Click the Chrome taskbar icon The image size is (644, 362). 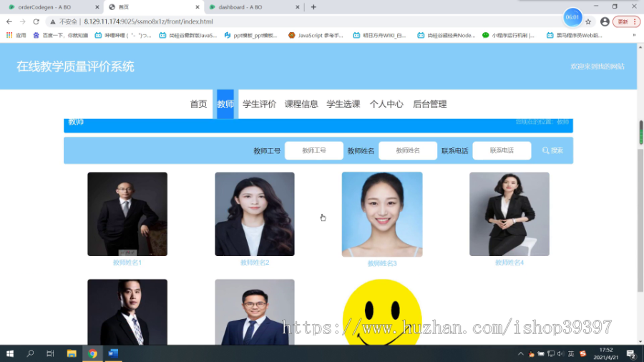pos(92,353)
